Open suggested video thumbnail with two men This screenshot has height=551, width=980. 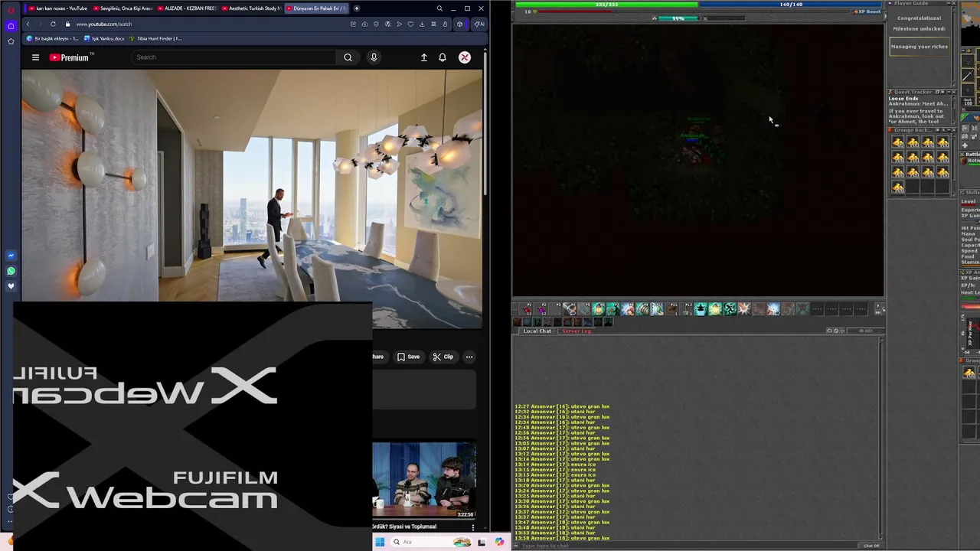[424, 480]
